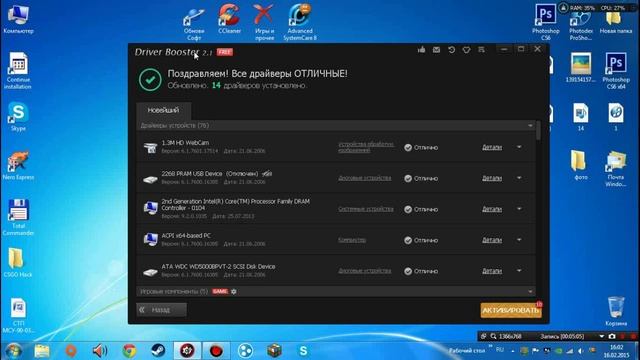Open CCleaner desktop shortcut
Viewport: 640px width, 360px height.
229,18
